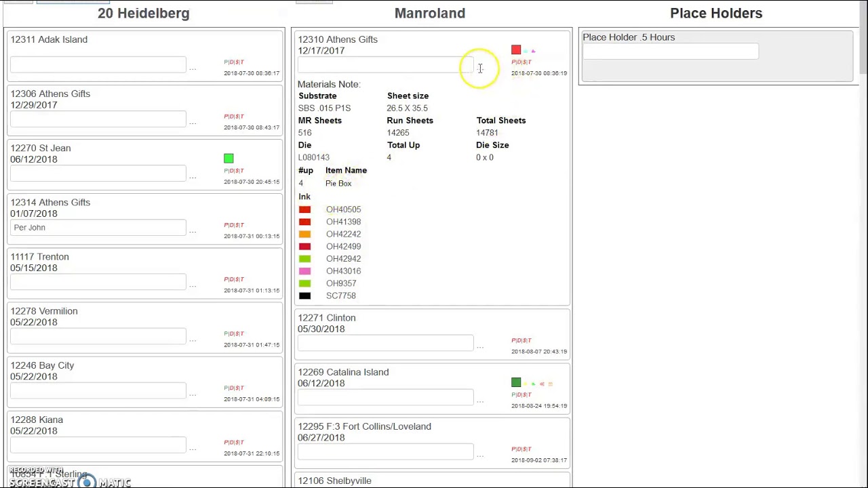Click the Total Sheets value 14781

487,133
